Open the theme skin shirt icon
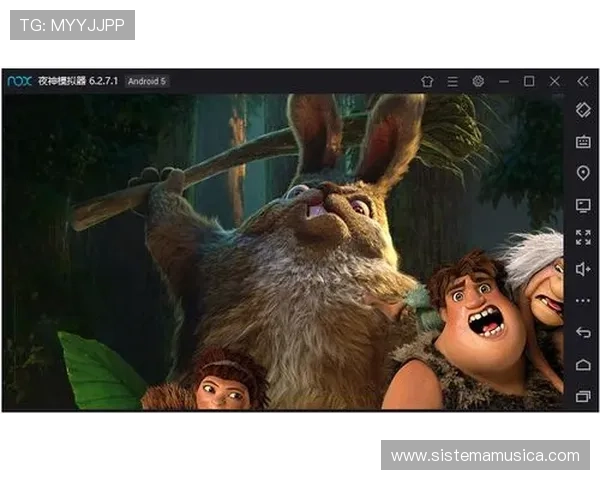600x480 pixels. (427, 81)
